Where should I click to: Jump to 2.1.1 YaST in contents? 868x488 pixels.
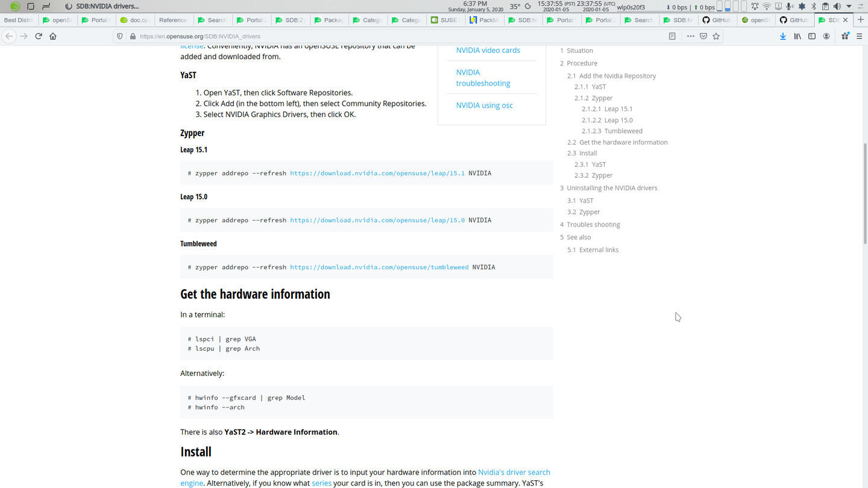point(590,87)
